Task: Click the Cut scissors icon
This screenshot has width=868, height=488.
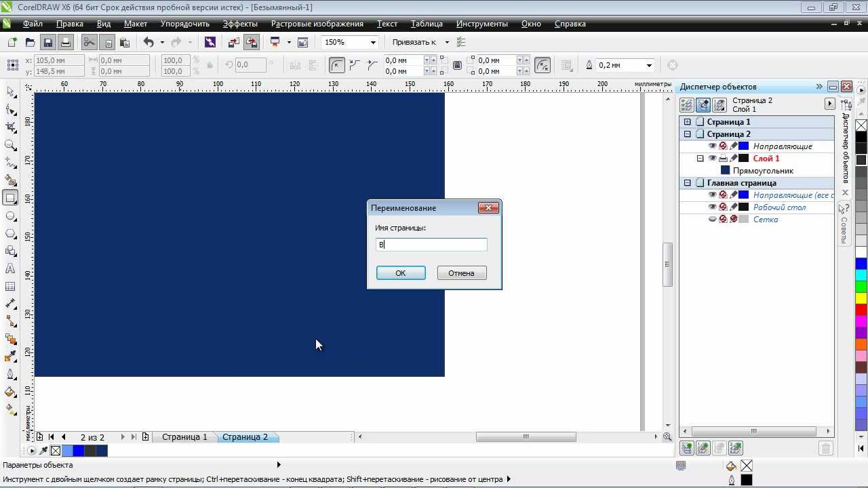Action: point(89,42)
